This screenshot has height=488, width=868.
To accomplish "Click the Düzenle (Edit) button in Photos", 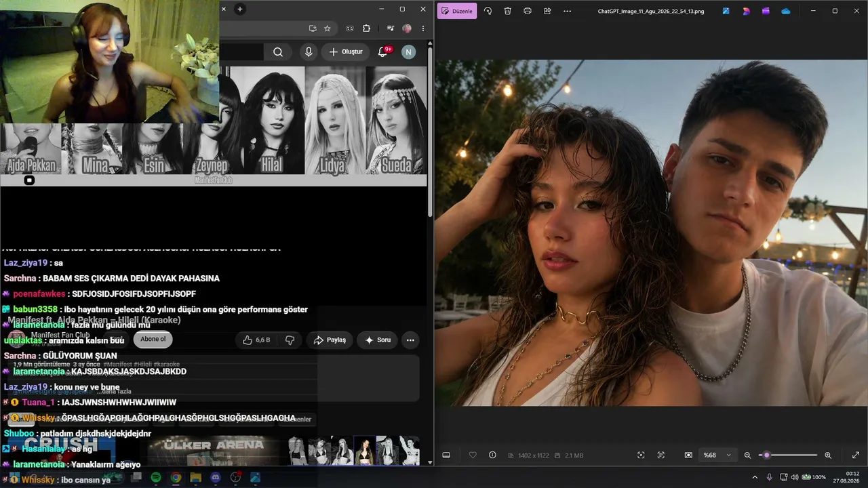I will coord(457,11).
